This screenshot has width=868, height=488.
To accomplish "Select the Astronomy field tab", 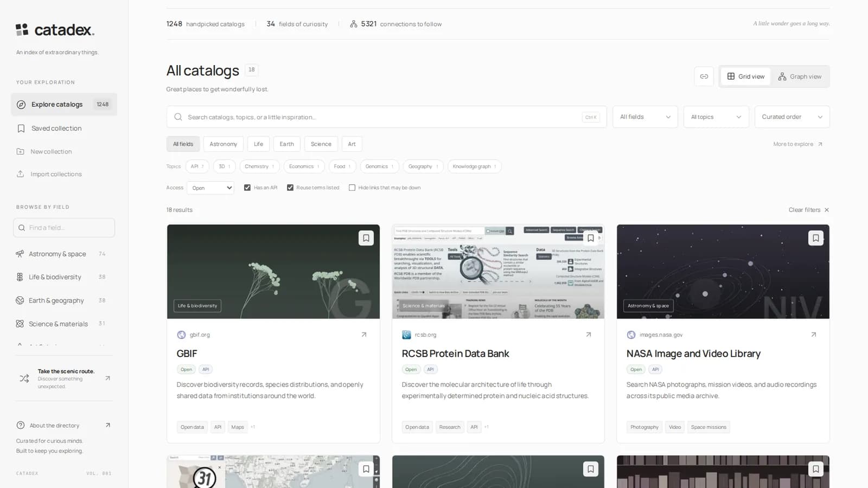I will pos(224,144).
